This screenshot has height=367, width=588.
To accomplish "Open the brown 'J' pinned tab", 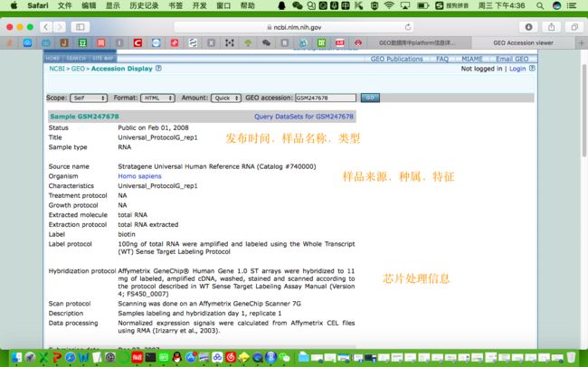I will pyautogui.click(x=64, y=42).
